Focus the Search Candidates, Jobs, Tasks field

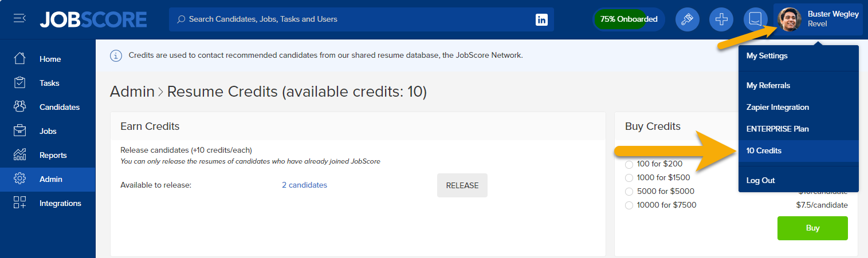pos(361,19)
